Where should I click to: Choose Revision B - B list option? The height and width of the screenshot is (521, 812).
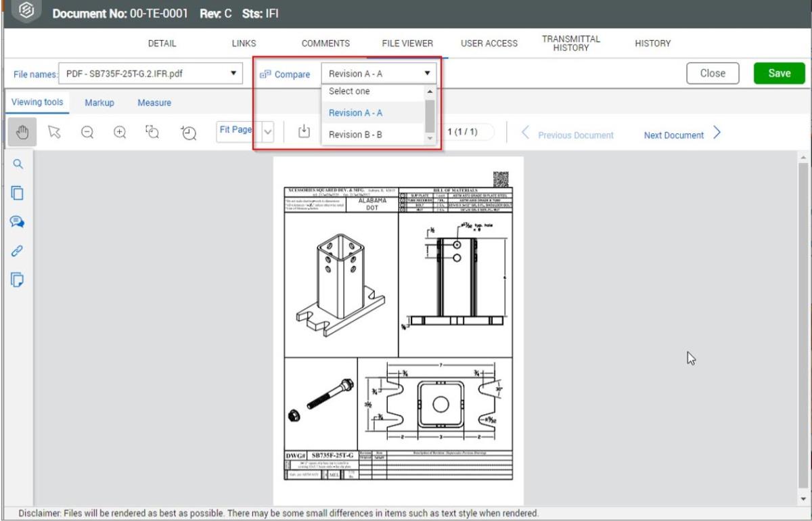[373, 135]
